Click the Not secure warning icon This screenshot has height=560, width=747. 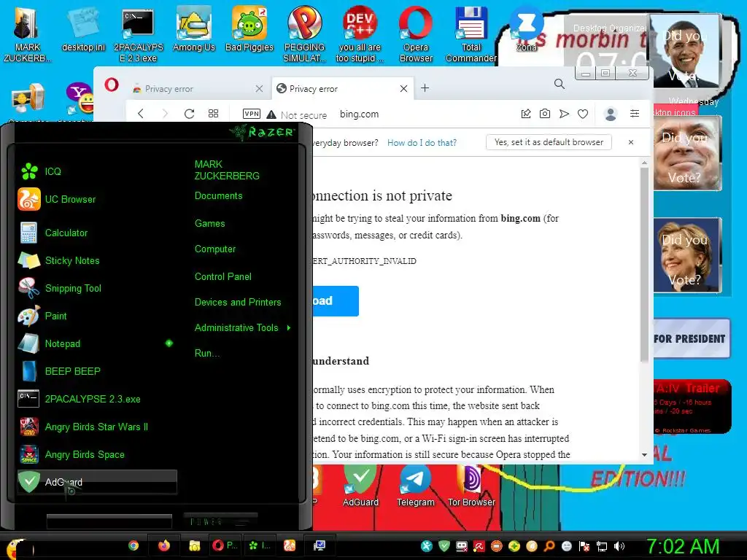[x=271, y=114]
